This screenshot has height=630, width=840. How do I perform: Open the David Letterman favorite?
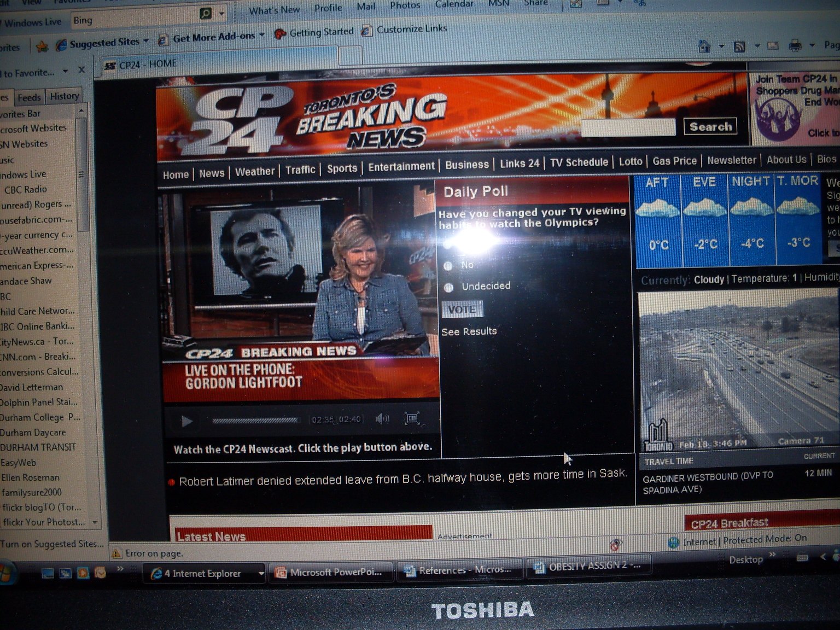[31, 387]
